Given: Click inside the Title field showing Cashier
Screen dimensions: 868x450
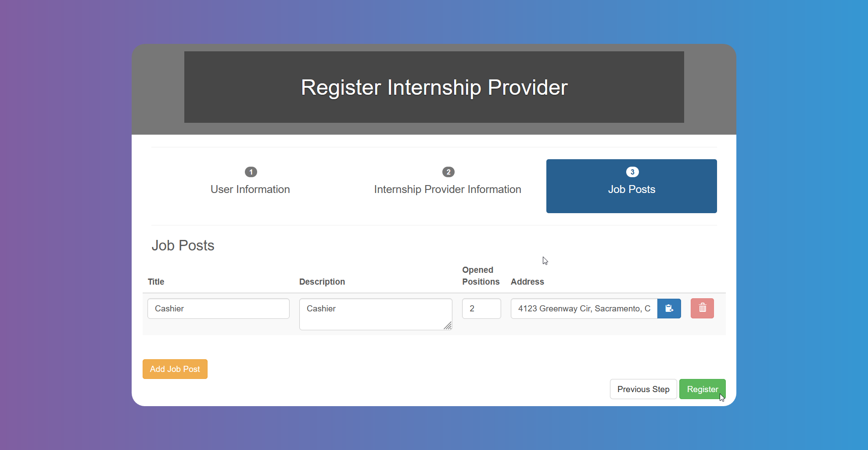Looking at the screenshot, I should pyautogui.click(x=218, y=308).
